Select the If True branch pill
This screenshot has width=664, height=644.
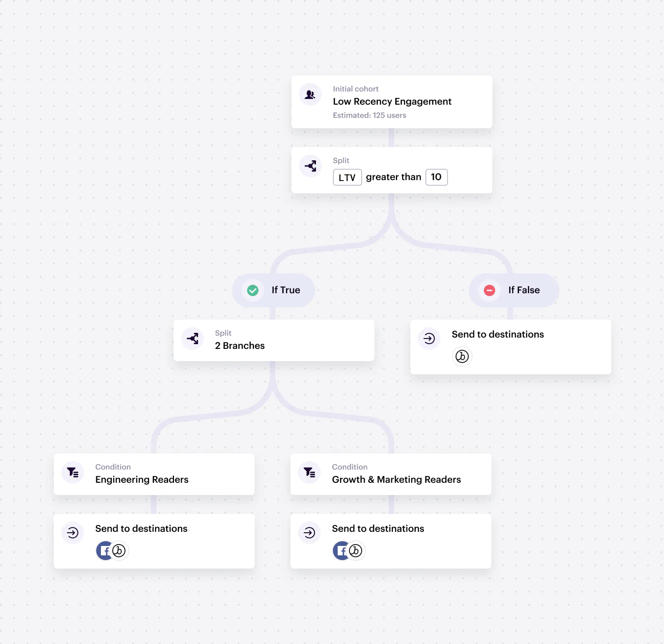(285, 290)
